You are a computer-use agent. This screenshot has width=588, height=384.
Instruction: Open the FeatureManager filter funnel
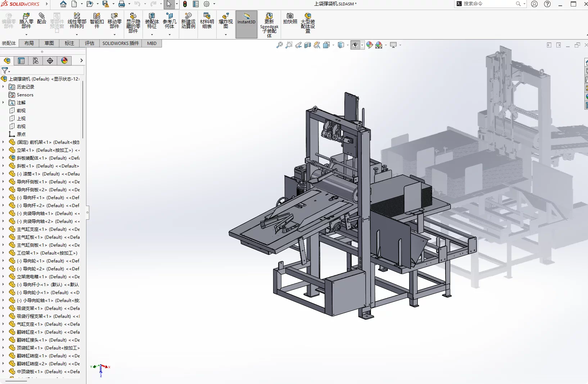(5, 70)
